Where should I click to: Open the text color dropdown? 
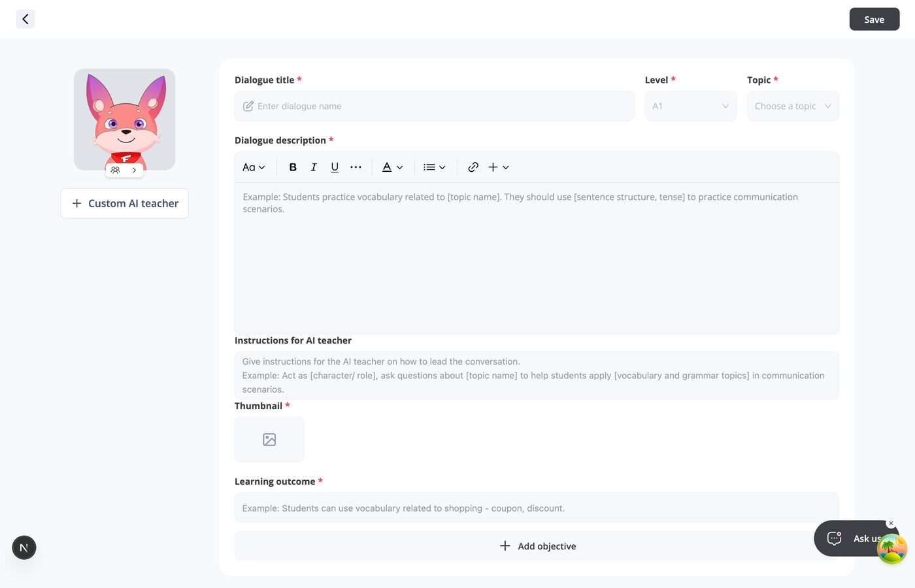(392, 167)
